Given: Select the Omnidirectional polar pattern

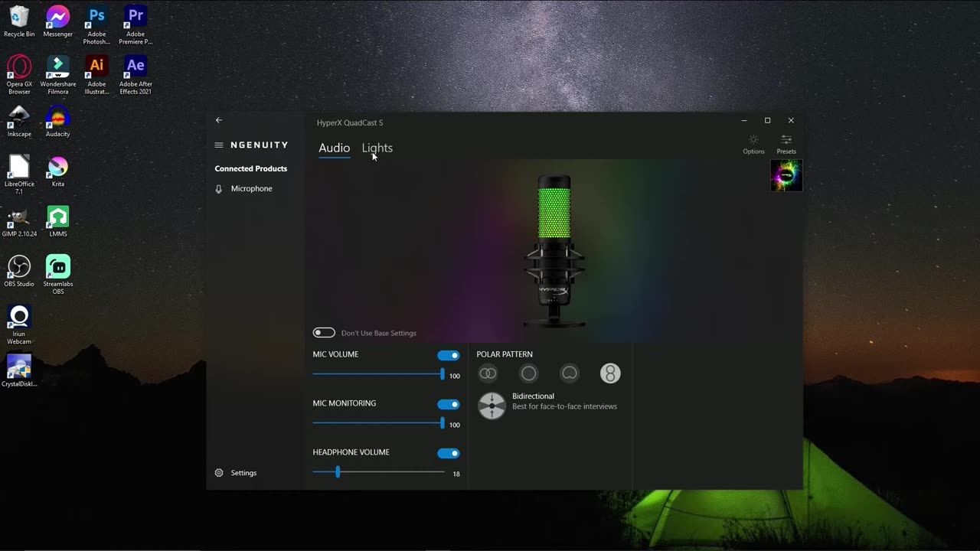Looking at the screenshot, I should 528,373.
